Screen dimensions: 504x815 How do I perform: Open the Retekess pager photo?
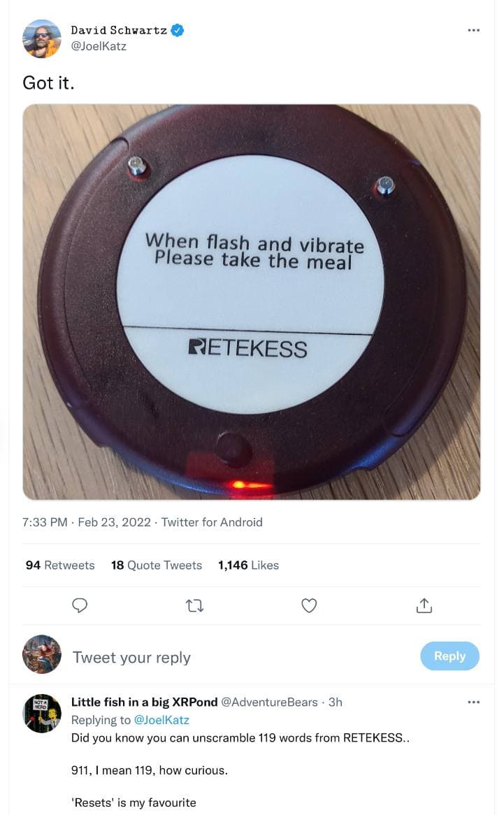pyautogui.click(x=252, y=302)
